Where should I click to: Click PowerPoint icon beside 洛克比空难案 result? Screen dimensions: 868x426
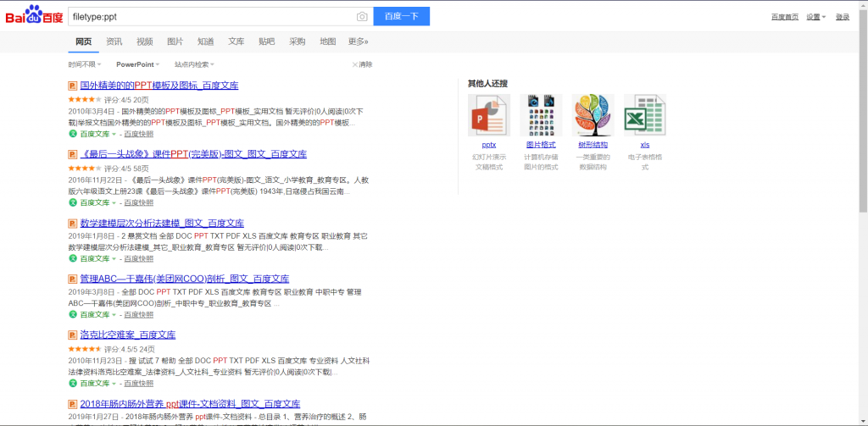click(x=72, y=335)
